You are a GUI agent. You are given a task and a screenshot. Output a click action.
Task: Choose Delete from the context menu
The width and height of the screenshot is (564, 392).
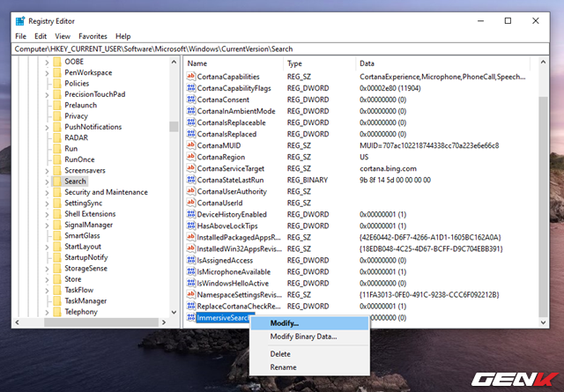[x=309, y=354]
